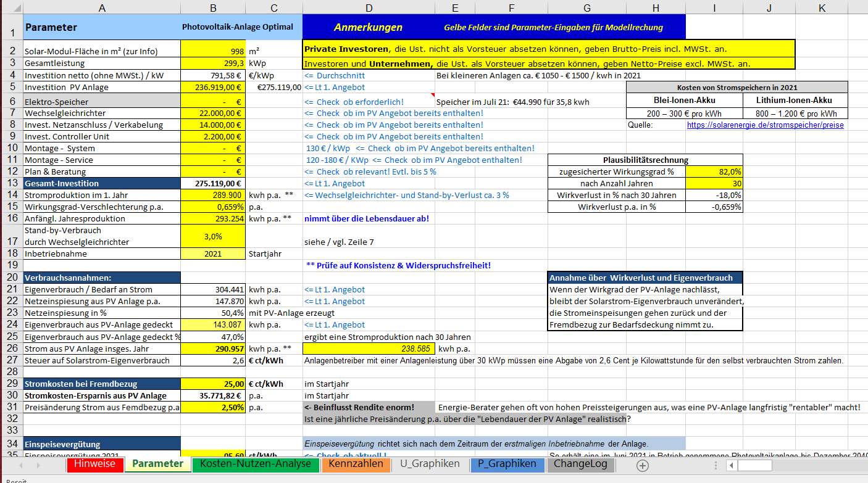868x483 pixels.
Task: Click the Stromkosten bei Fremdbezug 25,00 cell
Action: coord(213,384)
